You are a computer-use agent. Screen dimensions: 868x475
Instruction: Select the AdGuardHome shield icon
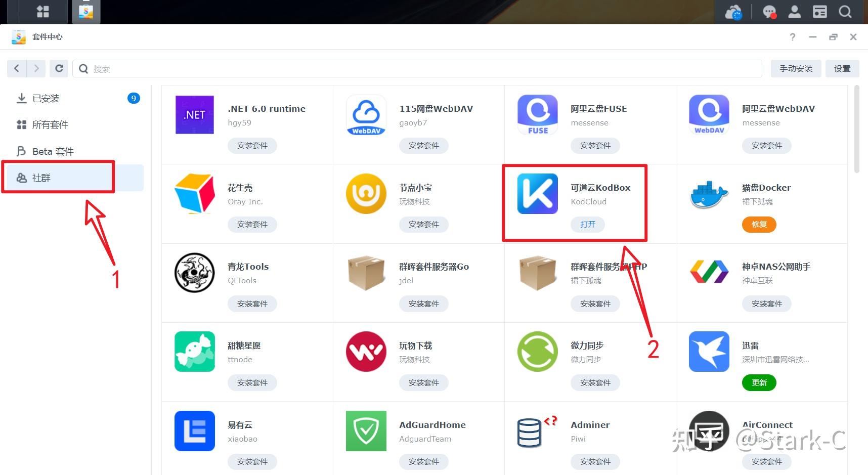tap(366, 431)
